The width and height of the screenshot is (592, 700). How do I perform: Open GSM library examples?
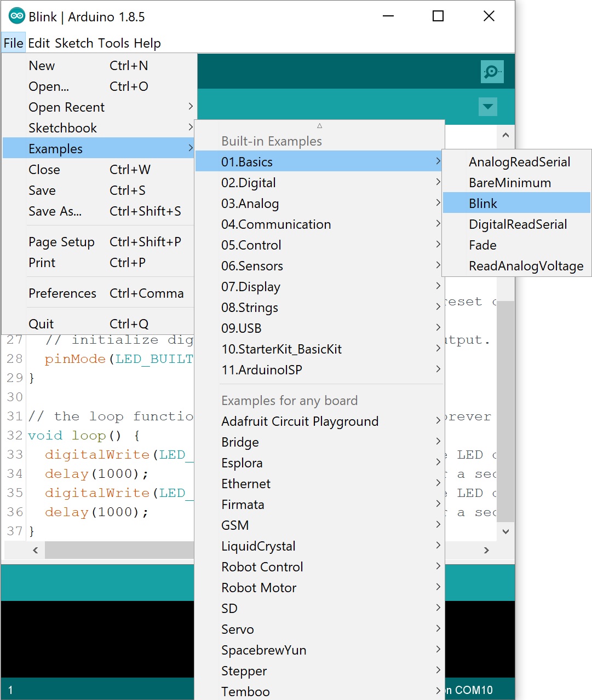pyautogui.click(x=319, y=525)
